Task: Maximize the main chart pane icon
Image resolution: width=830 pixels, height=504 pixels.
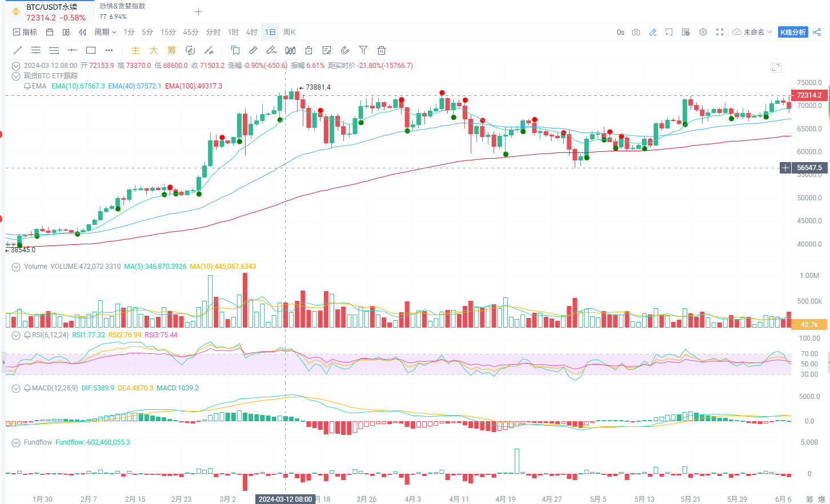Action: pos(776,67)
